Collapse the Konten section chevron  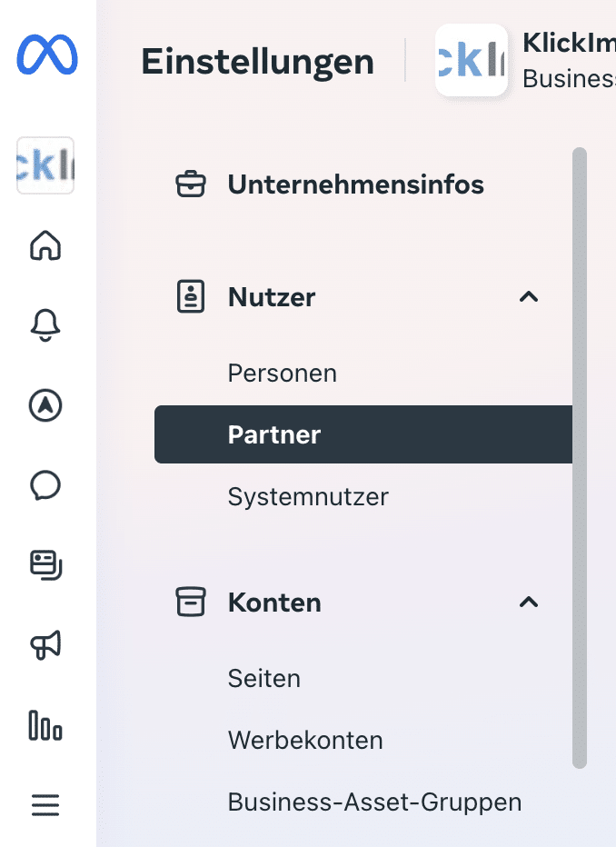tap(528, 602)
